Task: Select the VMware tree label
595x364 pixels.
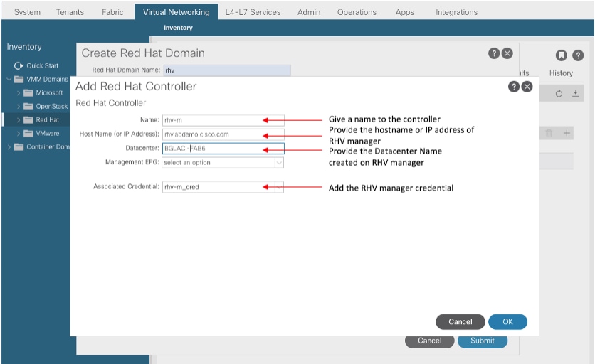Action: pyautogui.click(x=48, y=134)
